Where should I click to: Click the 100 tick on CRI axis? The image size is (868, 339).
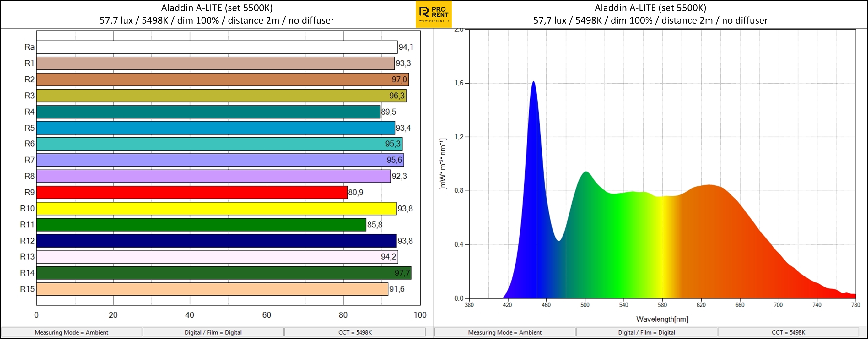pos(420,315)
